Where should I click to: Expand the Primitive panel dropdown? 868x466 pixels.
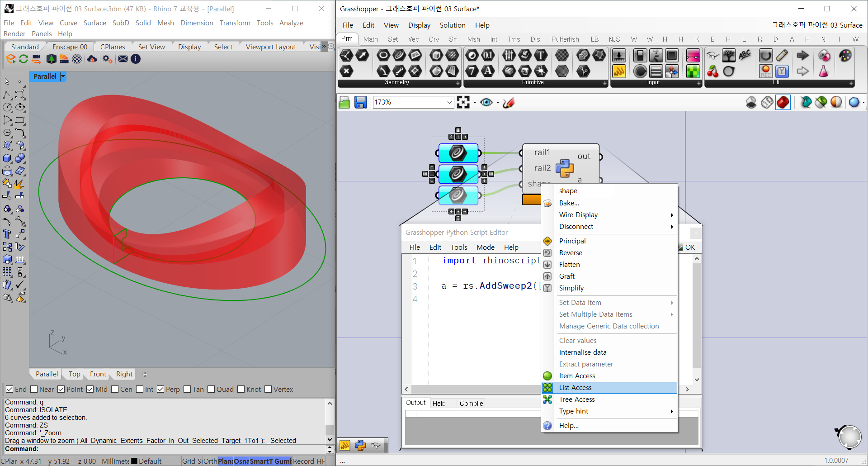pos(605,83)
